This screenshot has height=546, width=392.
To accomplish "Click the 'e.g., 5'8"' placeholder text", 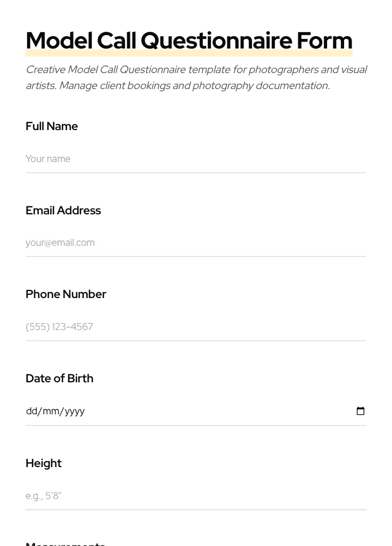I will (x=44, y=496).
